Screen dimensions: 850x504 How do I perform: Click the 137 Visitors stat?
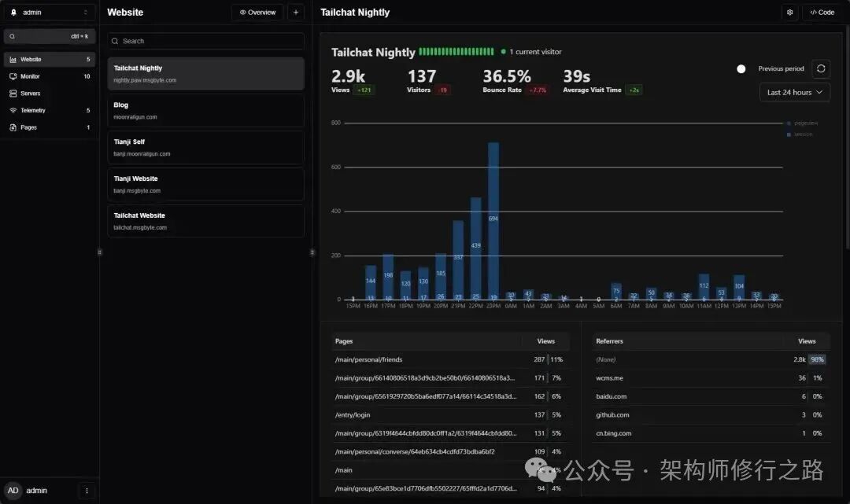coord(428,81)
